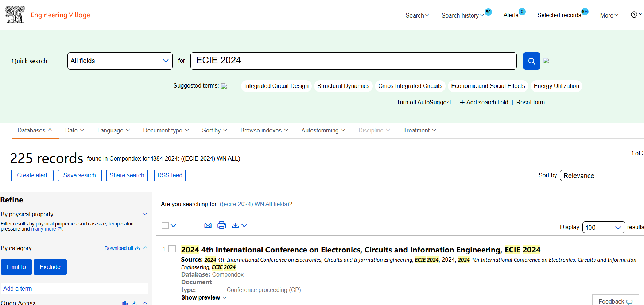Open the Autostemming tab
The image size is (644, 305).
click(323, 130)
